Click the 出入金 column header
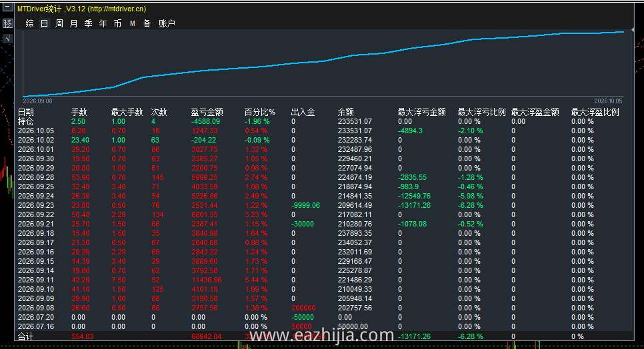 point(303,112)
